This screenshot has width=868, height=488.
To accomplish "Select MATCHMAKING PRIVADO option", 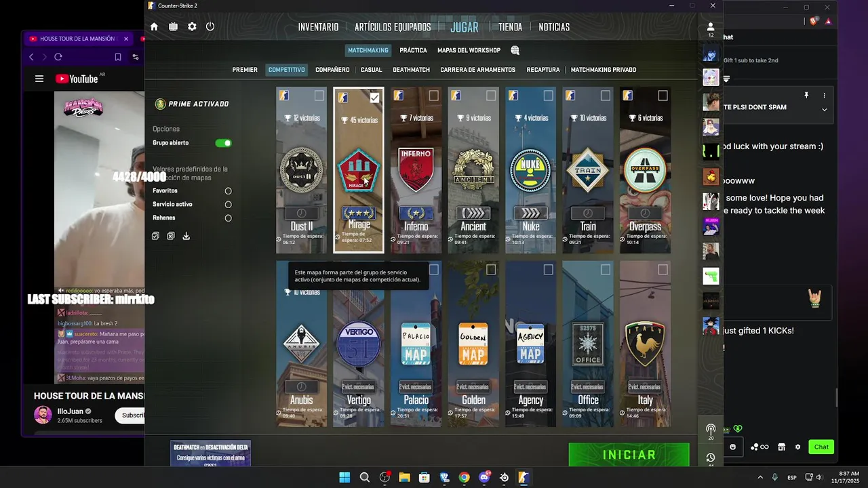I will (x=604, y=70).
